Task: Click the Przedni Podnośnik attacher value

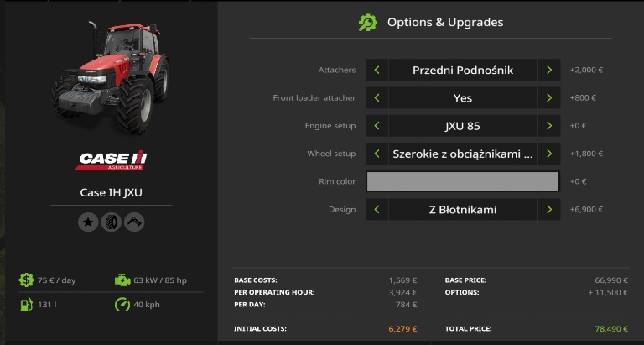Action: [463, 70]
